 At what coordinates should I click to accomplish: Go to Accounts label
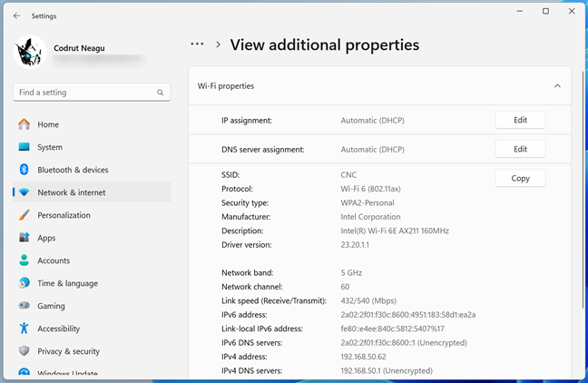click(x=54, y=260)
